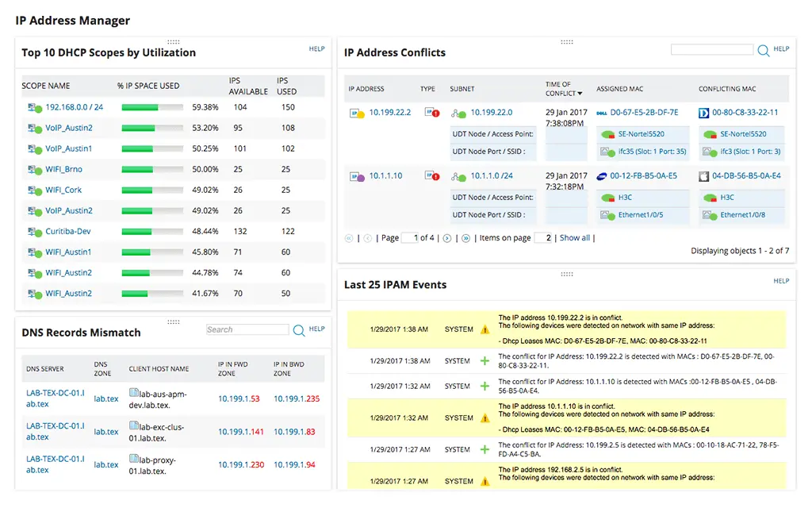Image resolution: width=812 pixels, height=508 pixels.
Task: Open HELP in Last 25 IPAM Events
Action: (782, 280)
